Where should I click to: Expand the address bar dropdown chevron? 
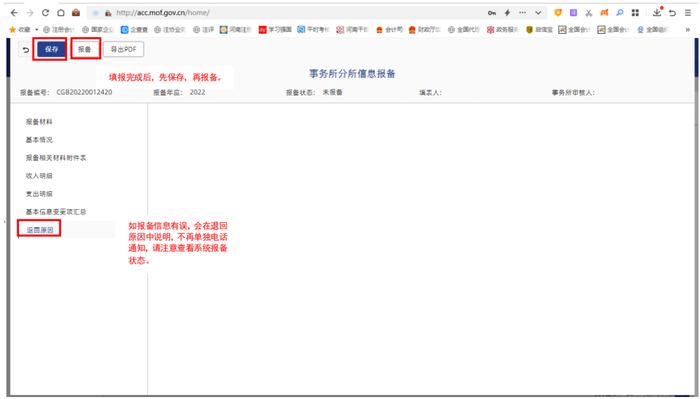pyautogui.click(x=538, y=12)
